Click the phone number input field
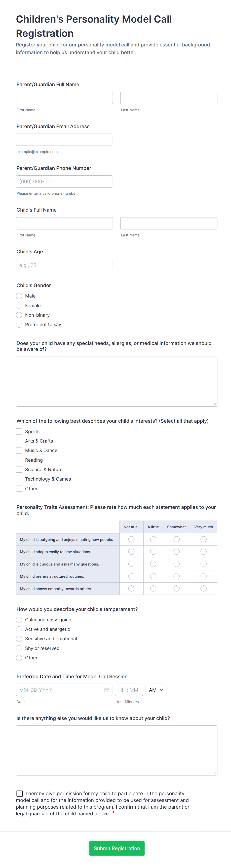Viewport: 231px width, 868px height. coord(64,181)
